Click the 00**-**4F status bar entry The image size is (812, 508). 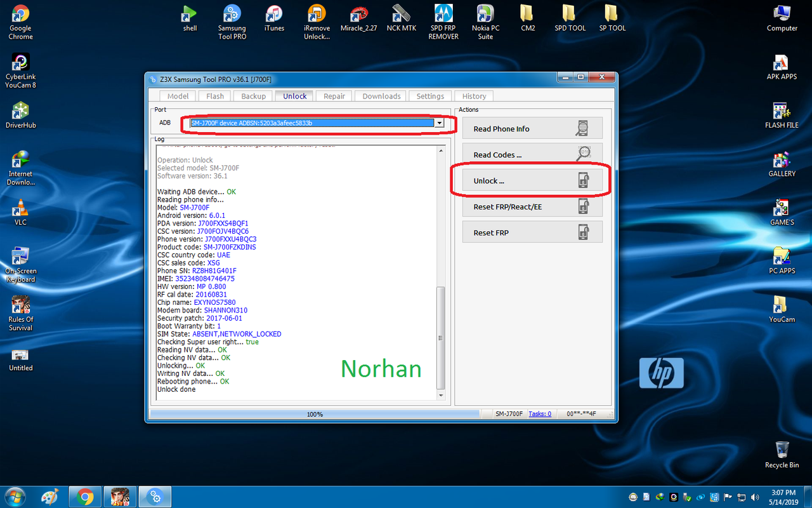pyautogui.click(x=581, y=414)
